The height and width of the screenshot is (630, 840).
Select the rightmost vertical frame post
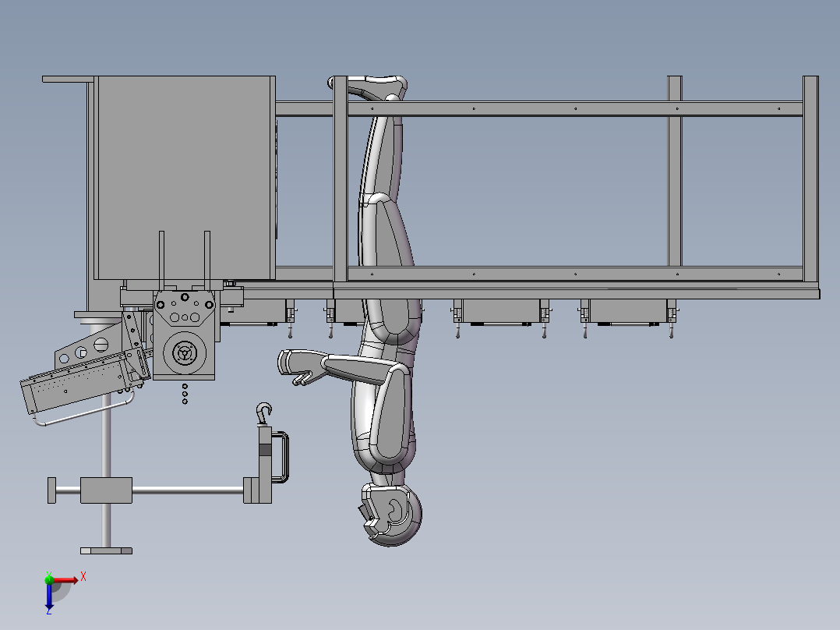click(810, 179)
